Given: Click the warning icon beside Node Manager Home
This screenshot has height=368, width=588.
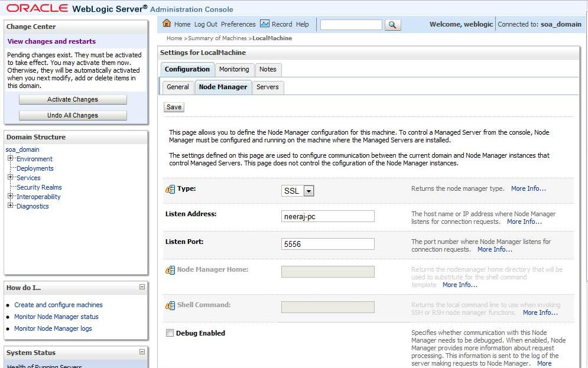Looking at the screenshot, I should (170, 270).
